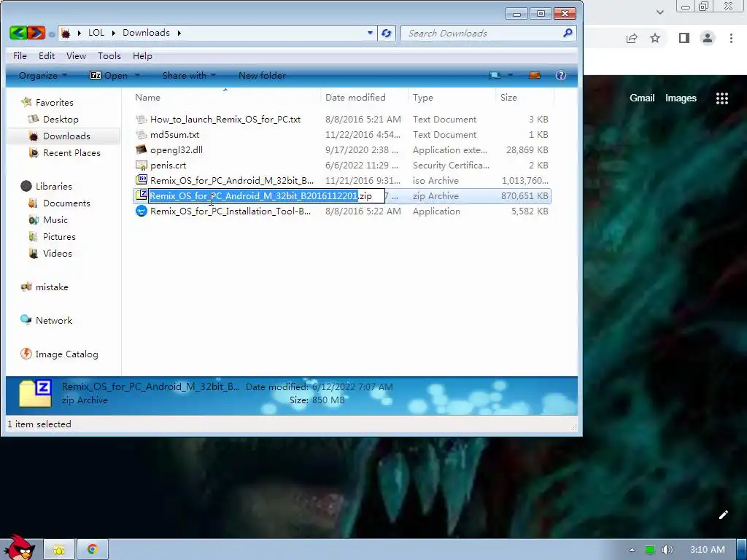Click the Open button with 7z icon
The image size is (747, 560).
(x=109, y=75)
